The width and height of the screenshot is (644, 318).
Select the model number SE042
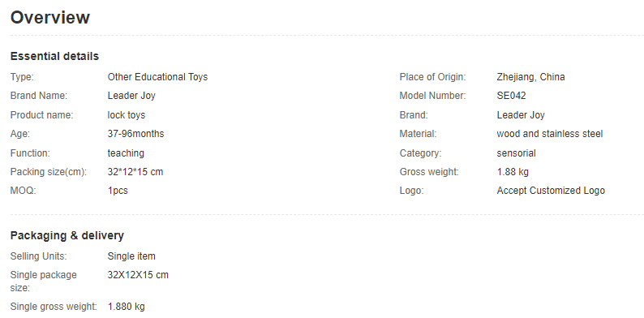(x=511, y=96)
